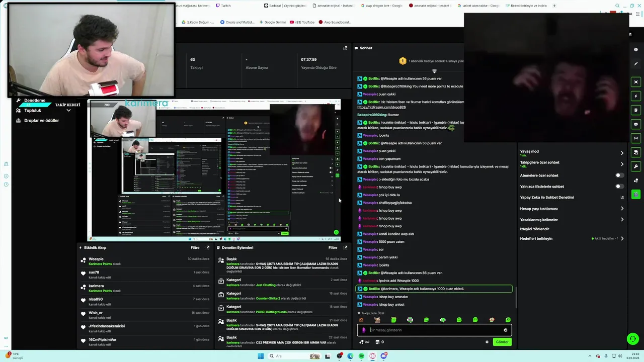Toggle the chat bubble widget icon

(x=636, y=124)
